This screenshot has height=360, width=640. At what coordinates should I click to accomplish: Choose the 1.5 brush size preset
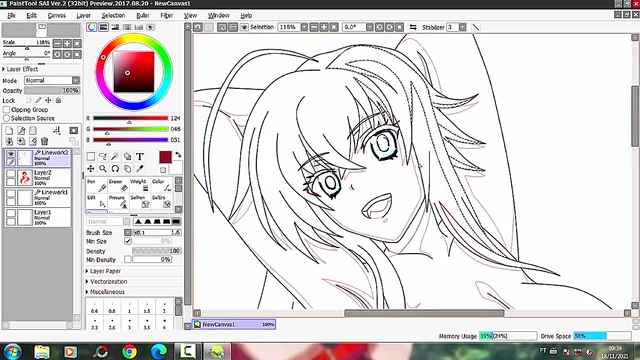[x=147, y=307]
